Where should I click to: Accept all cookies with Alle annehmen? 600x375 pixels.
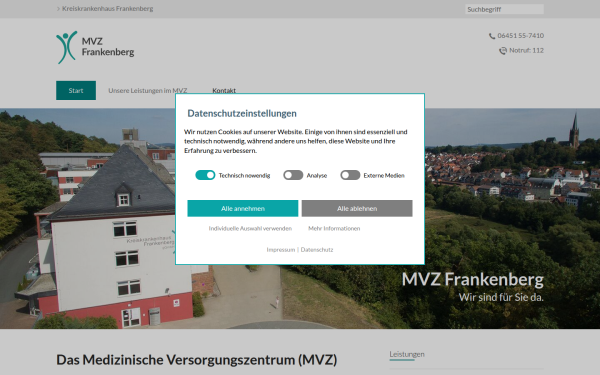[x=243, y=208]
